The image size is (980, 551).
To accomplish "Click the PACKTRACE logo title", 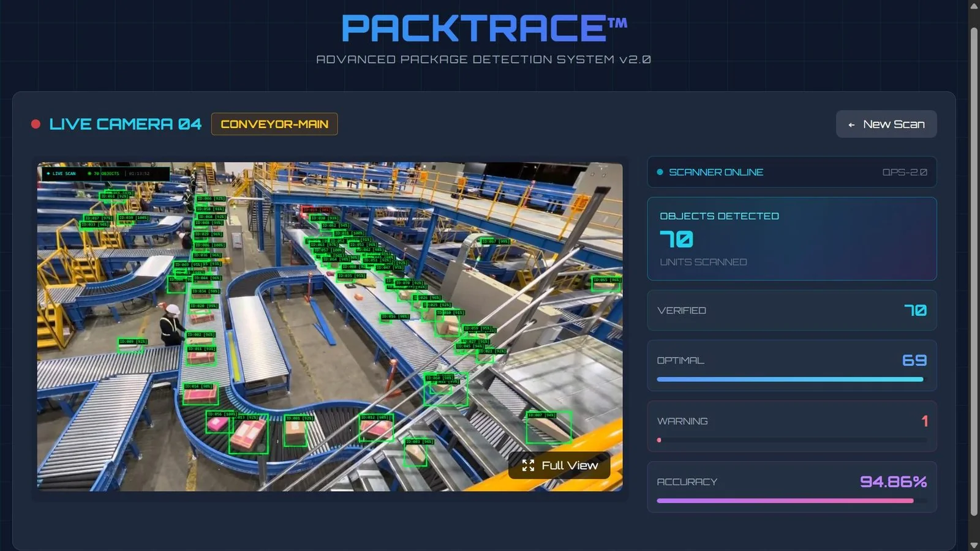I will (484, 28).
